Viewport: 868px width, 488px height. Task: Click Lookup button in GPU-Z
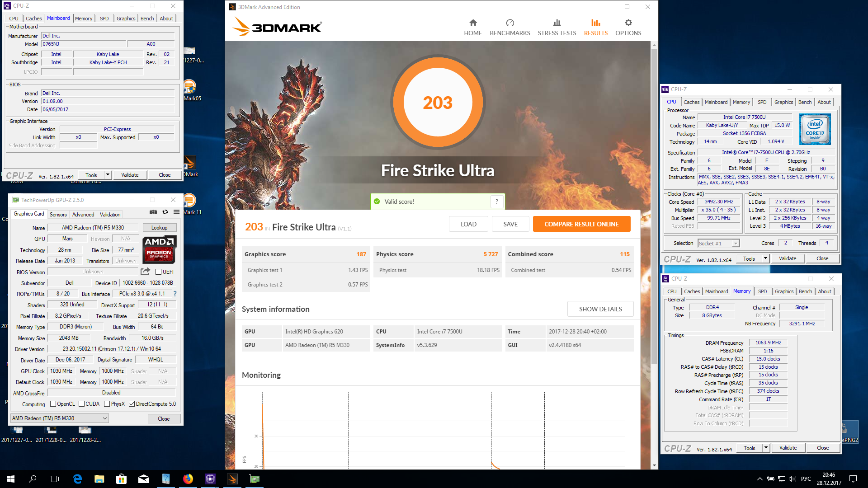click(x=159, y=228)
